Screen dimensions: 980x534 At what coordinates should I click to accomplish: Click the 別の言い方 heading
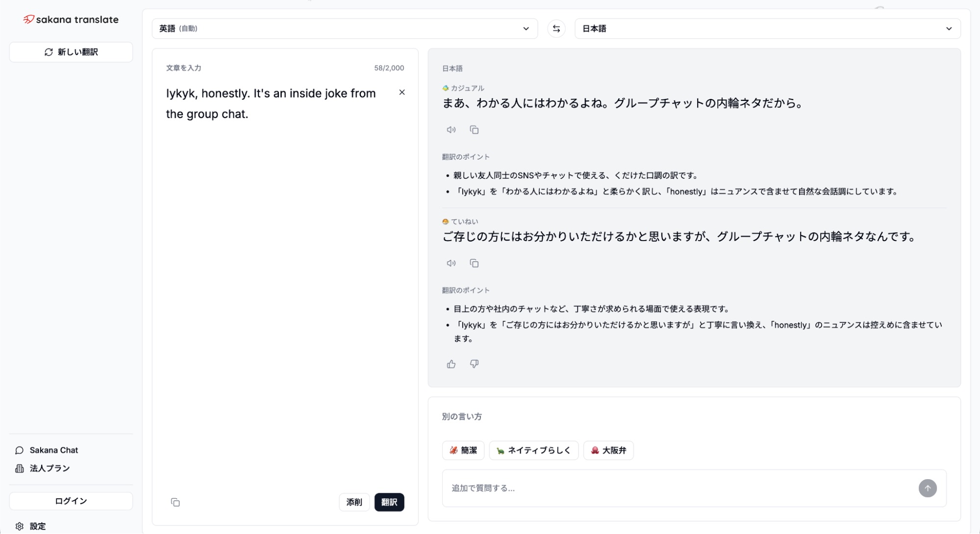point(462,416)
